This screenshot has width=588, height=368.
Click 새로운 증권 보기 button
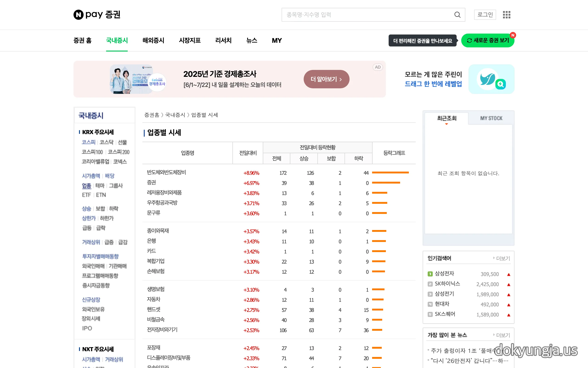point(487,40)
